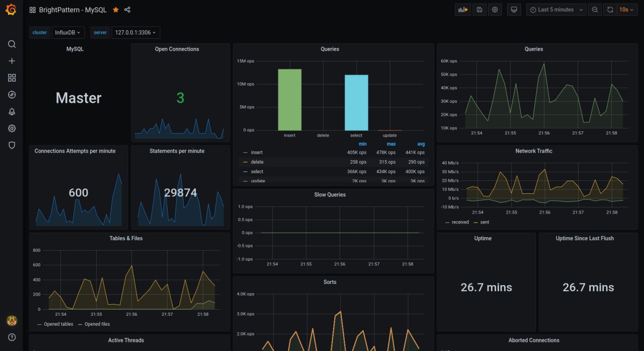Viewport: 644px width, 351px height.
Task: Save the dashboard with floppy icon
Action: tap(479, 10)
